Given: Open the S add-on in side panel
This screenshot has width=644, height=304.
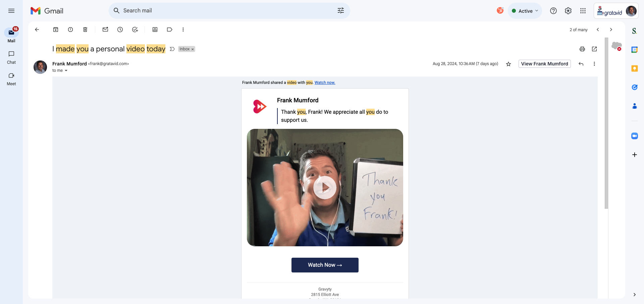Looking at the screenshot, I should [635, 31].
